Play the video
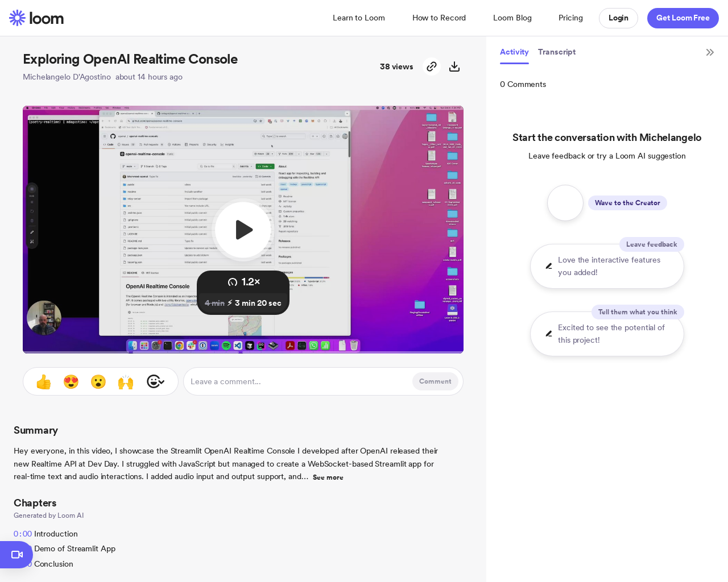Screen dimensions: 728x582 243,230
